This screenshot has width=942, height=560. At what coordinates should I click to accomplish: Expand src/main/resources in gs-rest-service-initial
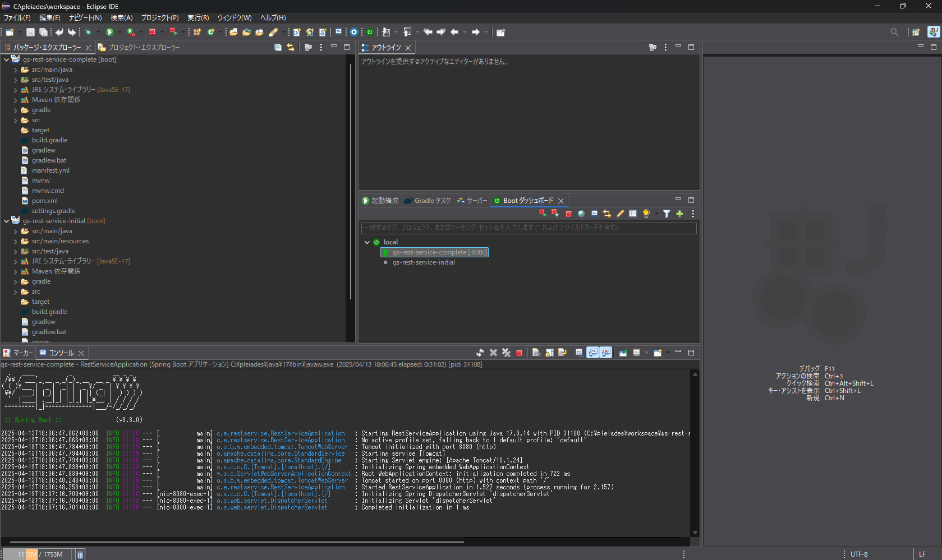click(x=15, y=242)
